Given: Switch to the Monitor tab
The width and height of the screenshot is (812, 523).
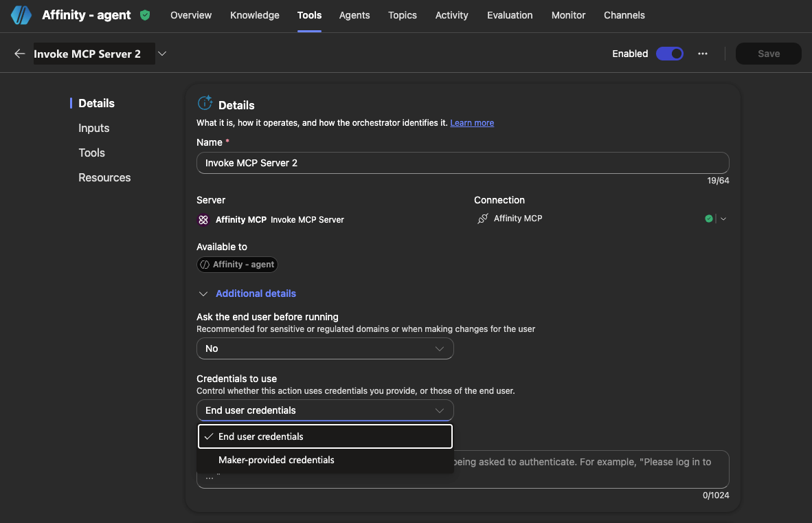Looking at the screenshot, I should (568, 15).
